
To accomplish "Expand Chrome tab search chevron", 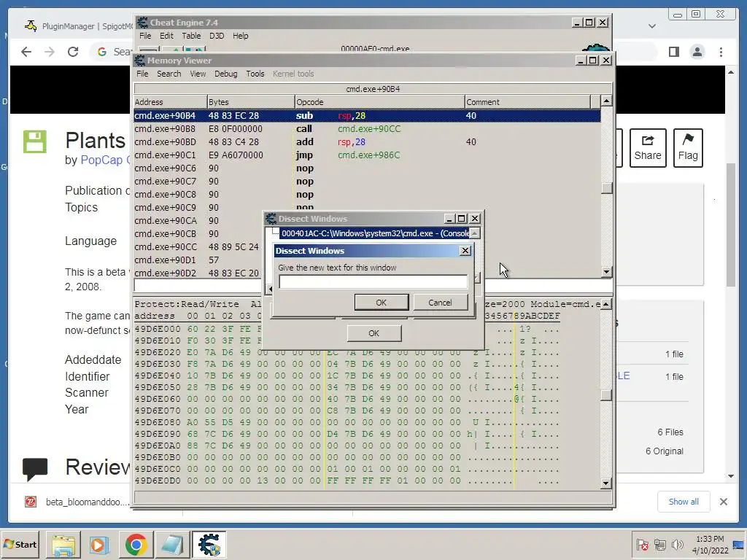I will click(652, 26).
